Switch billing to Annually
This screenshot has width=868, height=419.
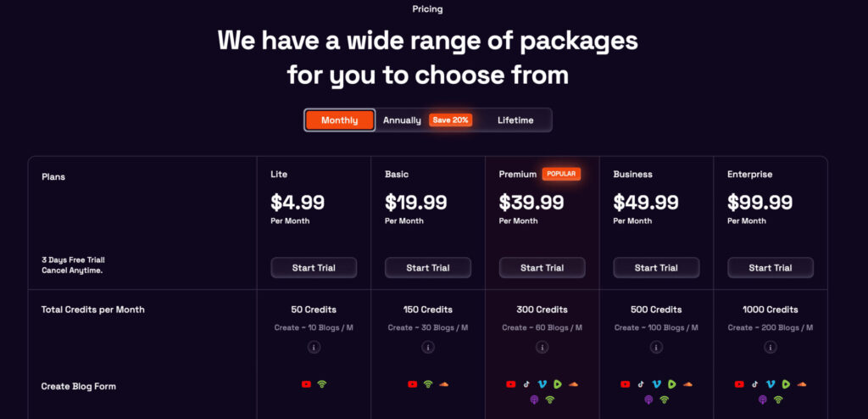pos(402,120)
